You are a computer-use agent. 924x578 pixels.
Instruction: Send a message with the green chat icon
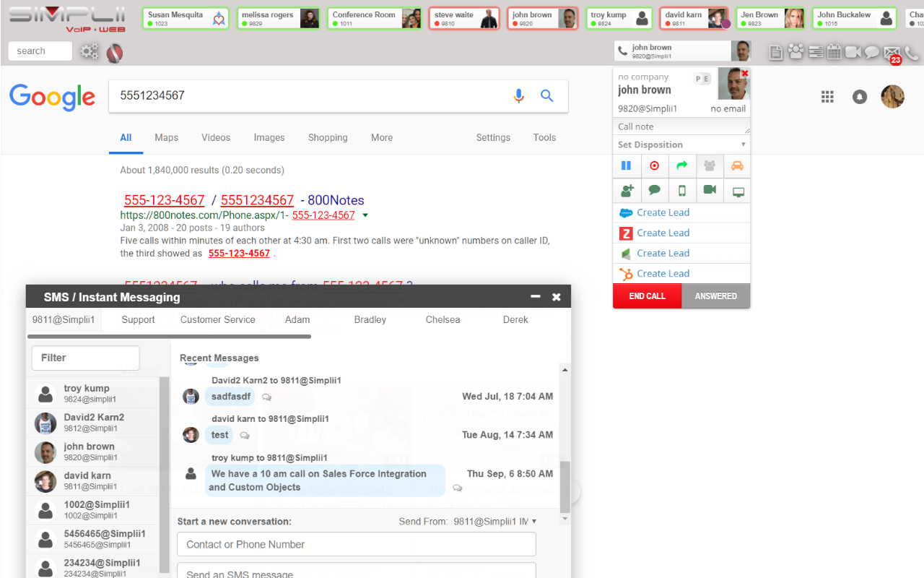click(655, 191)
